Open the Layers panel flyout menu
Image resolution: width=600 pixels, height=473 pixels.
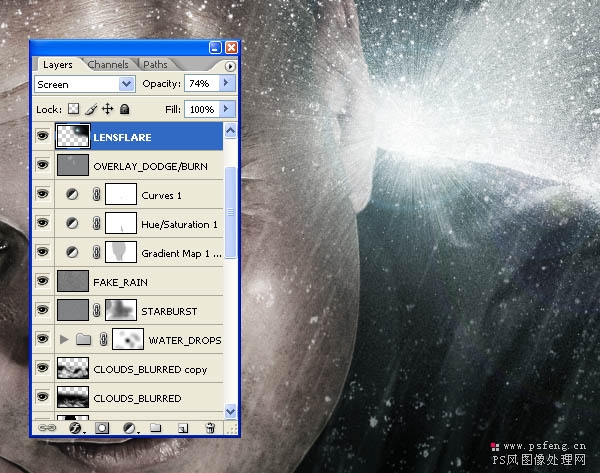click(230, 67)
